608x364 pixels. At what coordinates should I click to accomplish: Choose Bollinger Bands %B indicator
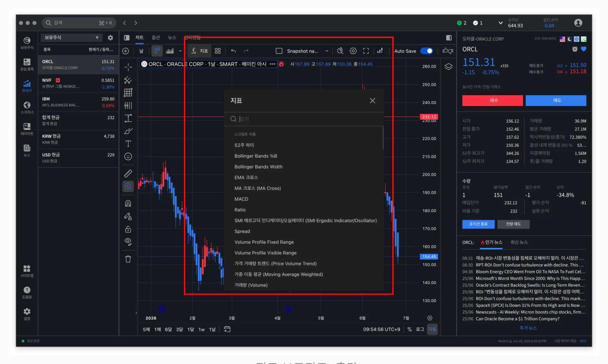[x=256, y=156]
